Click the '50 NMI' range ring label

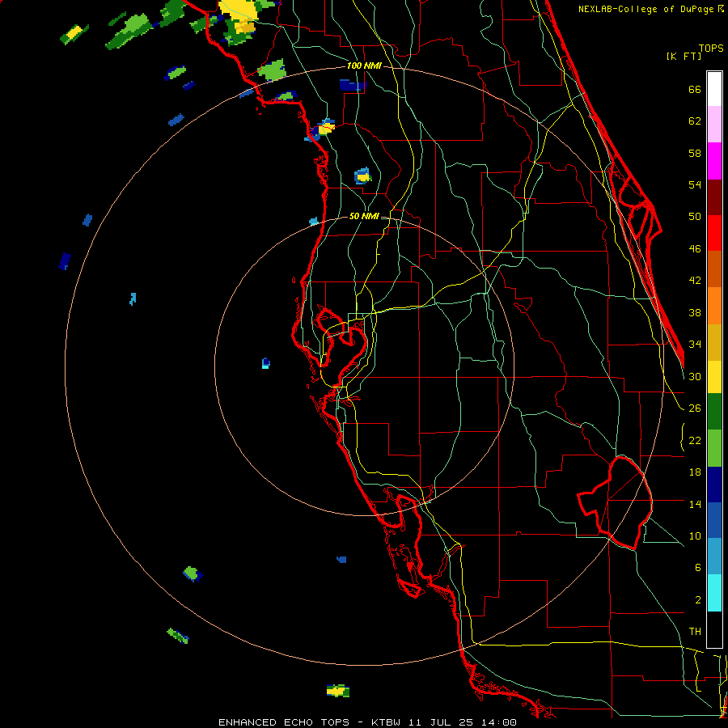(364, 216)
